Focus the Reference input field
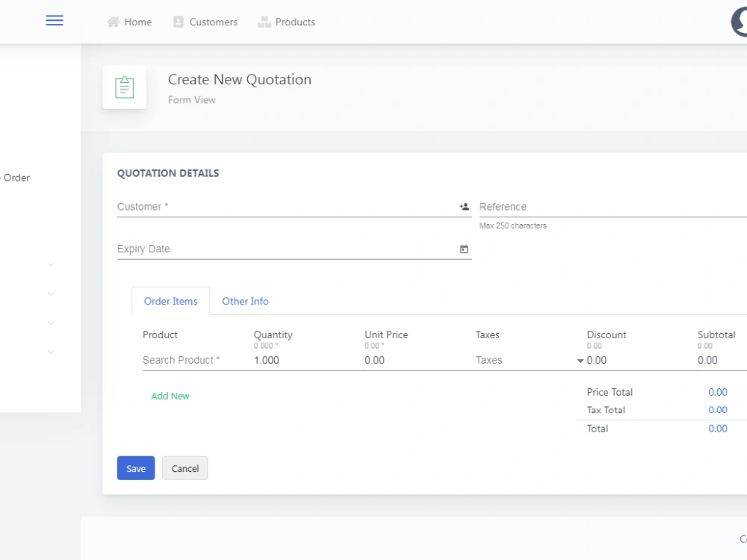Viewport: 747px width, 560px height. [x=613, y=207]
